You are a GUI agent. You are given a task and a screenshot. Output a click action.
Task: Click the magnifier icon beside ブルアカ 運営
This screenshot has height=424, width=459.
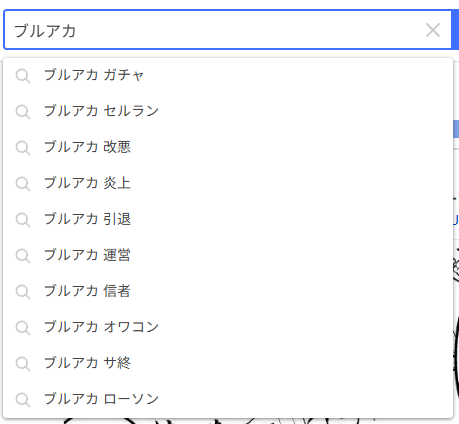pyautogui.click(x=23, y=256)
